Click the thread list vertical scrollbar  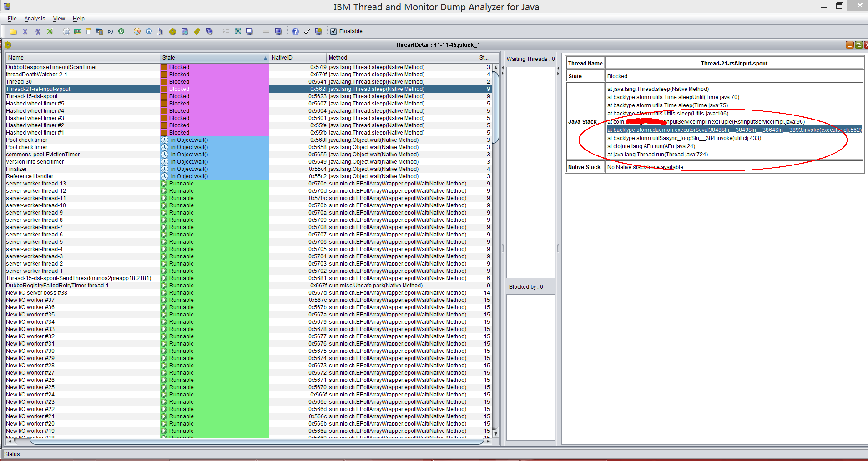point(496,107)
